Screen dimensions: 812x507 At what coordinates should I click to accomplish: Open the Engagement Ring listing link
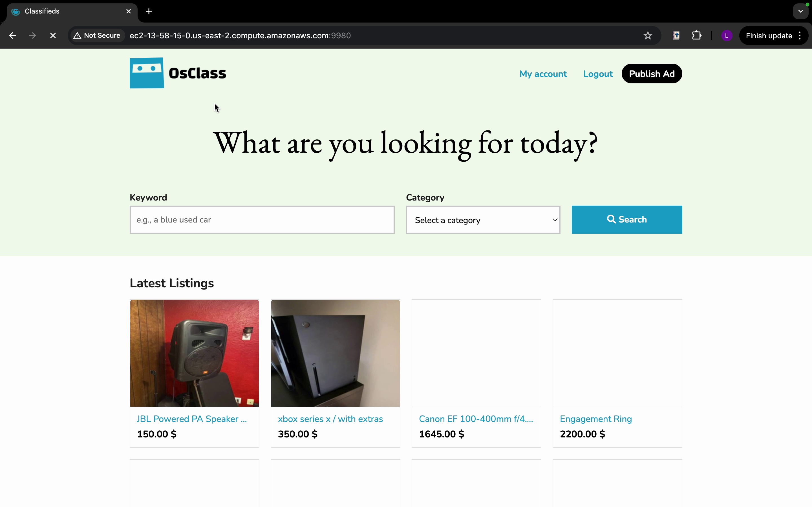click(595, 419)
